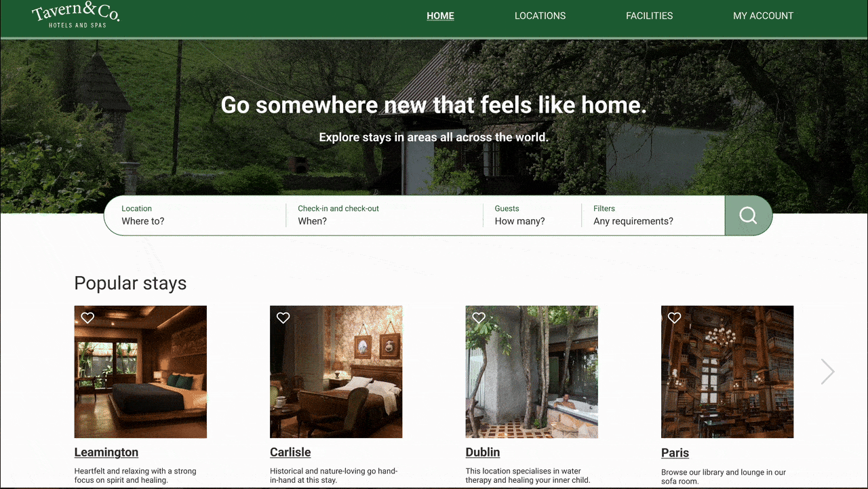Image resolution: width=868 pixels, height=489 pixels.
Task: Click the magnifying glass search button
Action: point(748,216)
